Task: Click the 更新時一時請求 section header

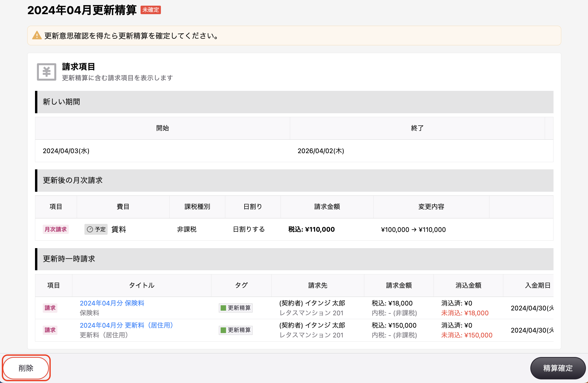Action: pyautogui.click(x=294, y=259)
